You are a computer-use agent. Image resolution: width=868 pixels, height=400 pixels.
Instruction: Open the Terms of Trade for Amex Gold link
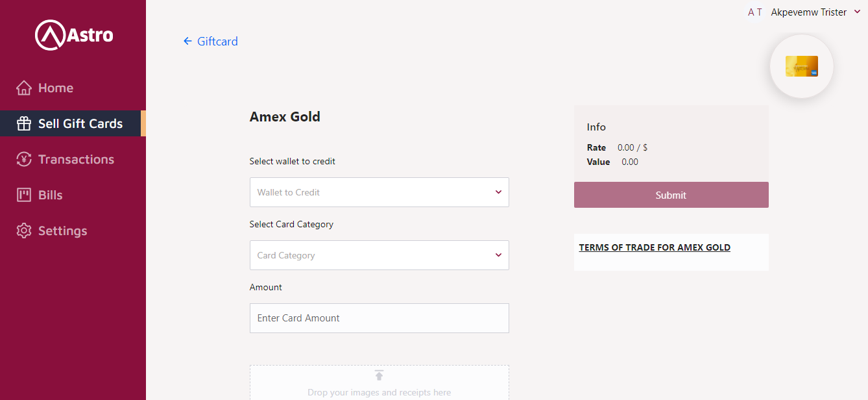(x=655, y=247)
